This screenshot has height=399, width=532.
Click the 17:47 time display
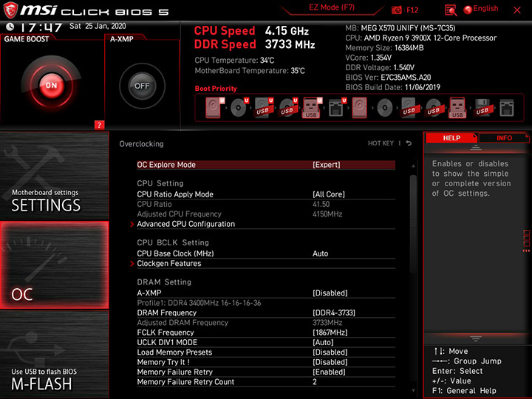click(x=41, y=27)
